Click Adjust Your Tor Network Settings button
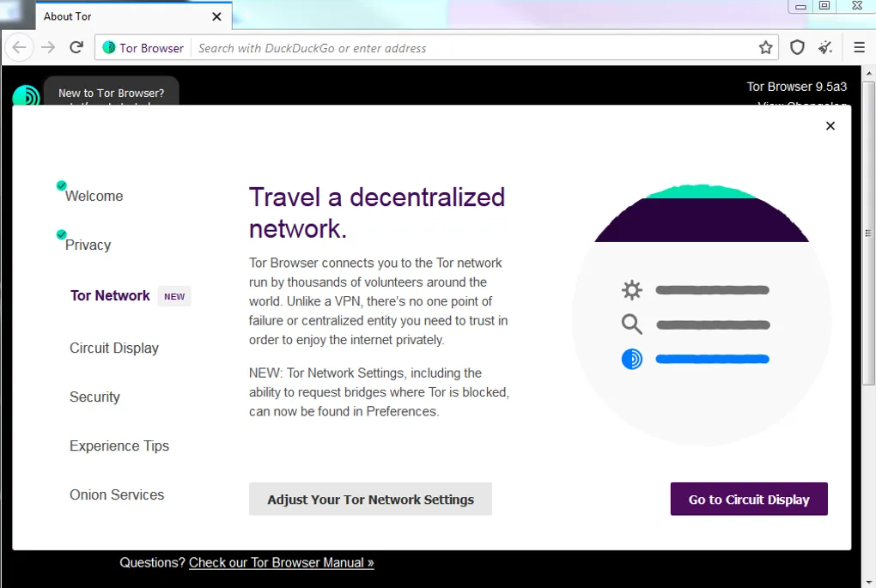Screen dimensions: 876x588 point(370,500)
